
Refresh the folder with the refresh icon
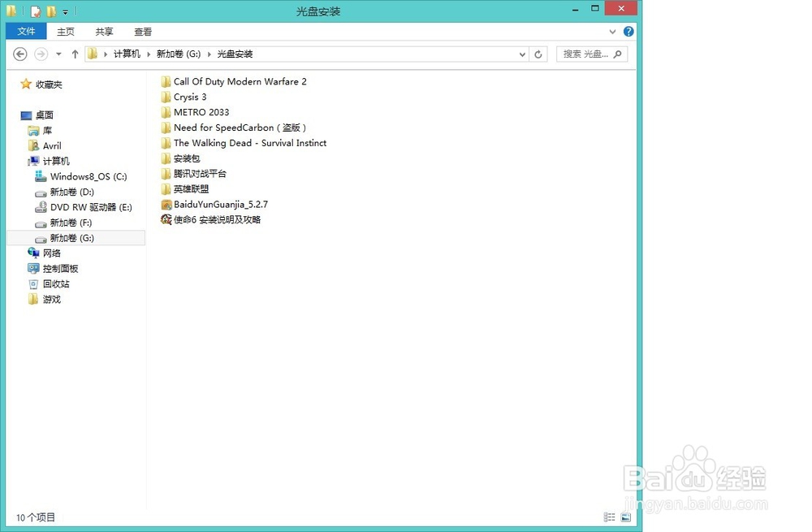[x=538, y=54]
